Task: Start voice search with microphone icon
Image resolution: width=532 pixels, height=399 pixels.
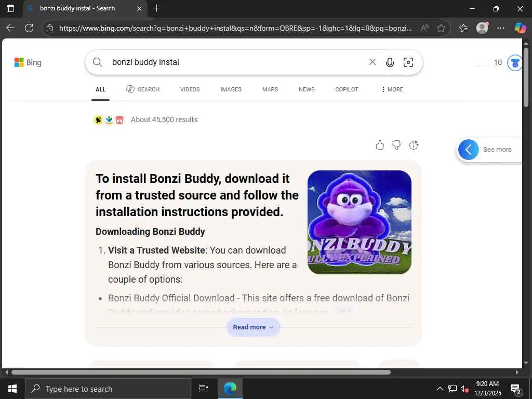Action: click(x=390, y=62)
